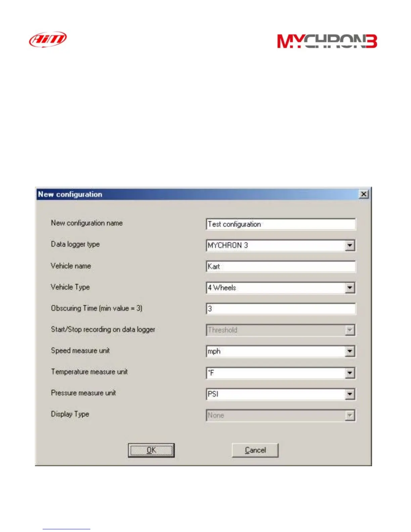411x532 pixels.
Task: Click the New configuration name field
Action: click(281, 224)
